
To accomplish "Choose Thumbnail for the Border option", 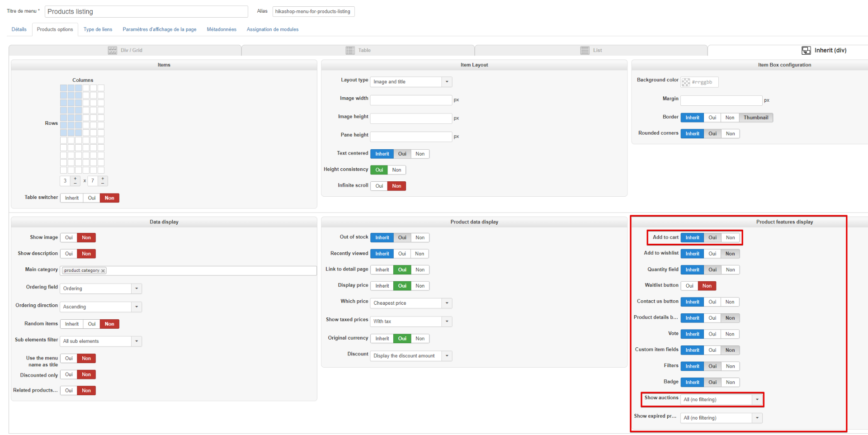I will point(756,118).
